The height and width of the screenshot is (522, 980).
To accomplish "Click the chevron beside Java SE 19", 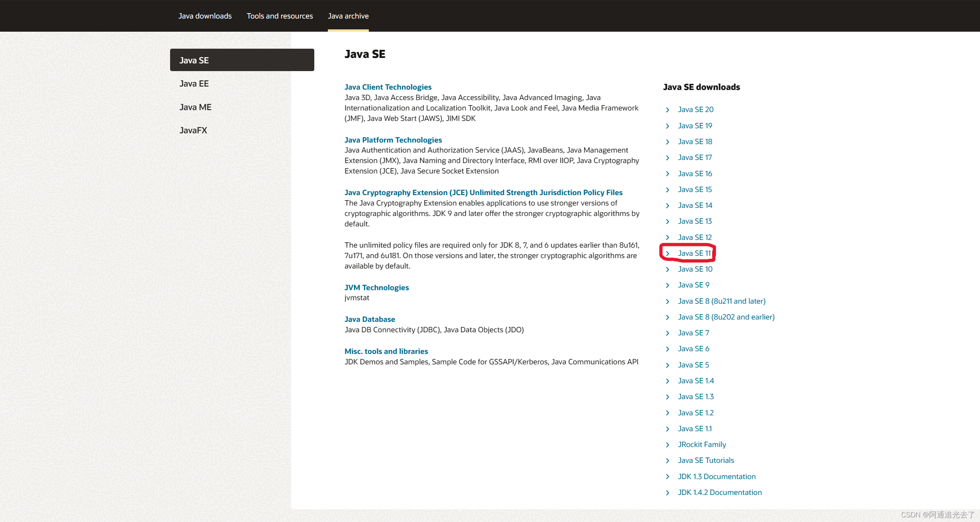I will (x=668, y=126).
